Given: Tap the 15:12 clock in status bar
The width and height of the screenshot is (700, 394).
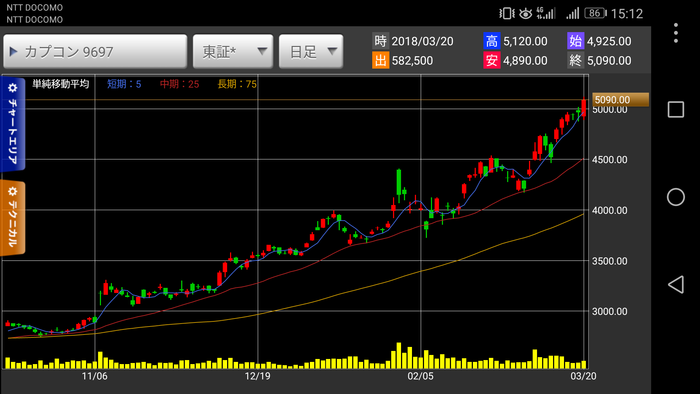Looking at the screenshot, I should (x=627, y=14).
